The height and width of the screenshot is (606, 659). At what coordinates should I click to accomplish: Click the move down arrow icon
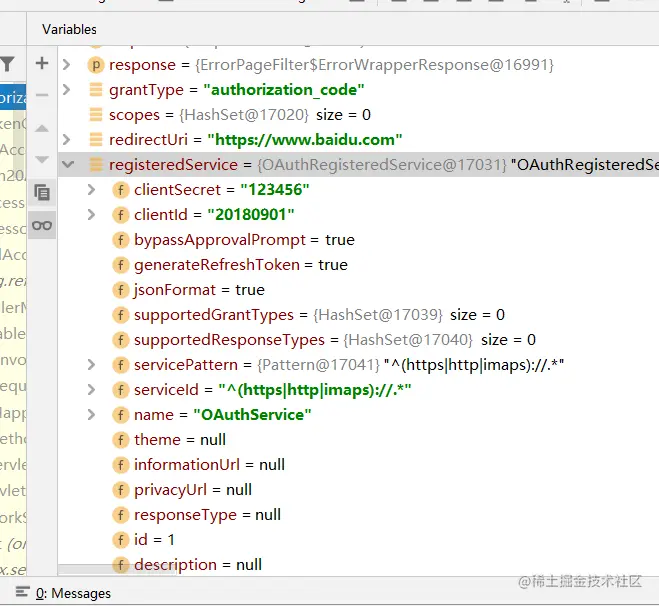point(42,159)
